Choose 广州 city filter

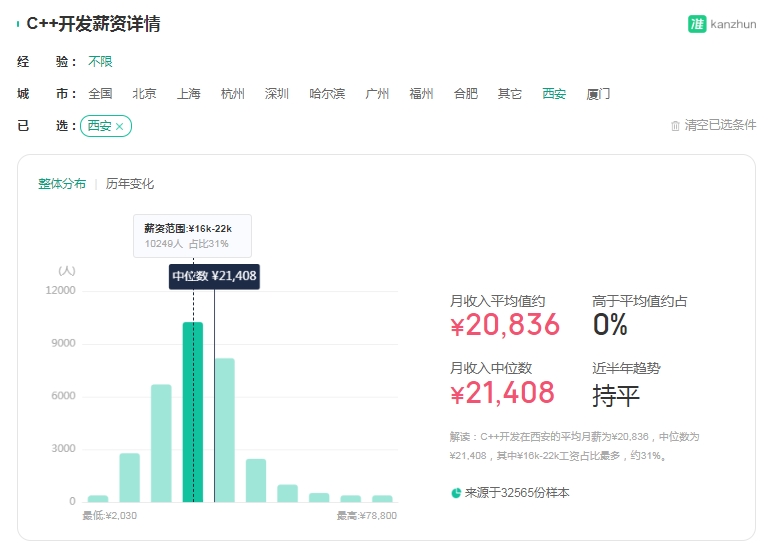pyautogui.click(x=377, y=94)
